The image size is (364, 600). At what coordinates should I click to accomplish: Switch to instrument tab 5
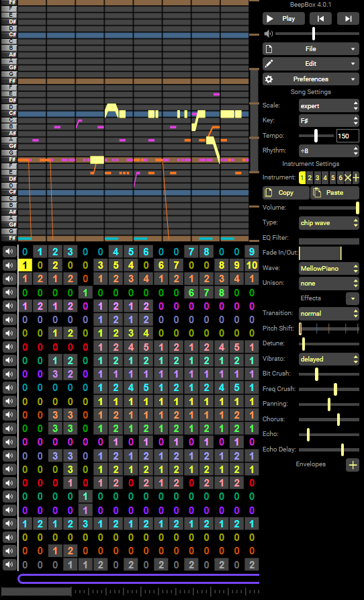coord(332,177)
